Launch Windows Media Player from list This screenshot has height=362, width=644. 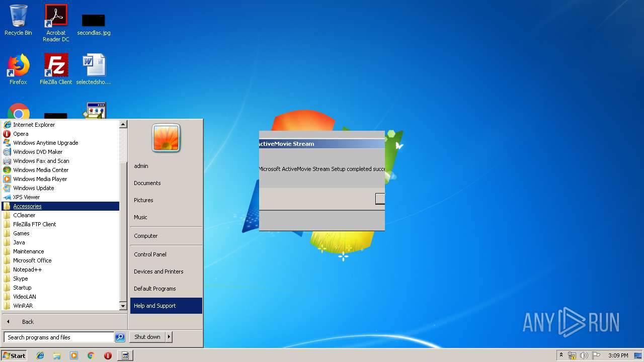click(60, 179)
